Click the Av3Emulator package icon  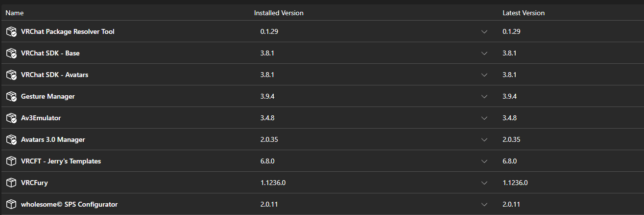11,118
